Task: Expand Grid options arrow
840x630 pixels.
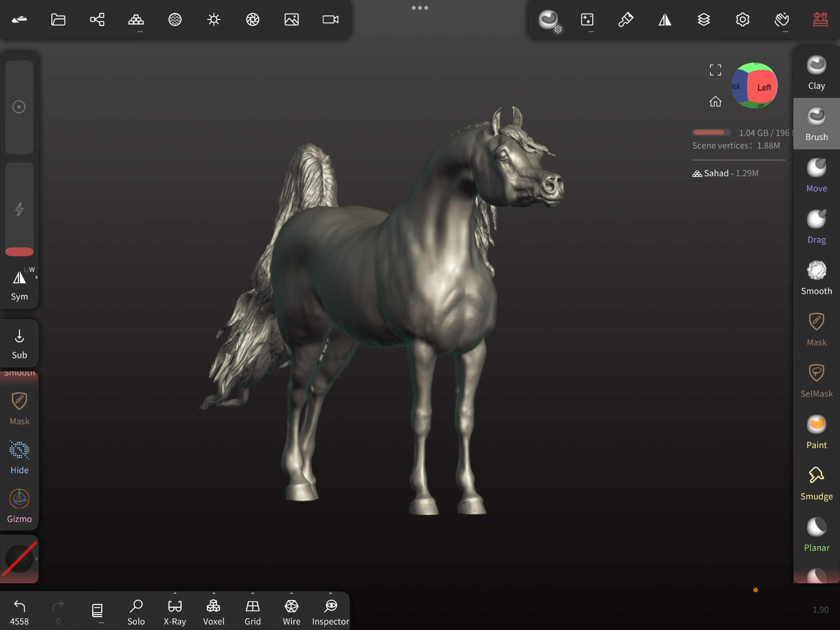Action: (253, 593)
